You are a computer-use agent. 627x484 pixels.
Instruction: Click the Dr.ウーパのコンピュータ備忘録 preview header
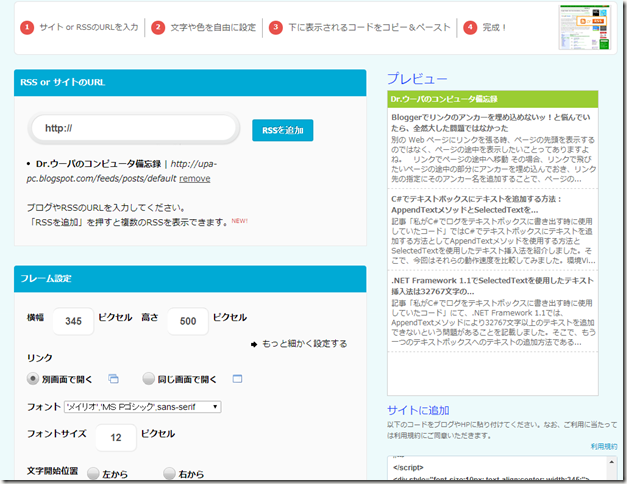[x=493, y=99]
